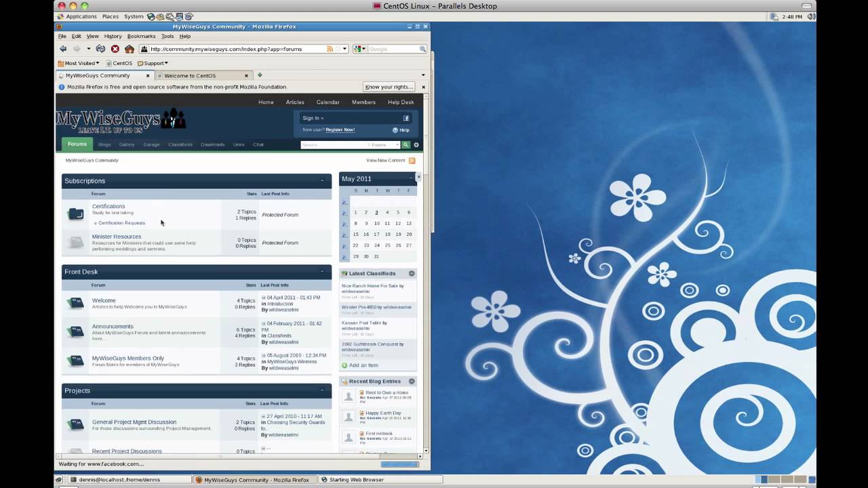Viewport: 868px width, 488px height.
Task: Click the Register Now link
Action: (340, 129)
